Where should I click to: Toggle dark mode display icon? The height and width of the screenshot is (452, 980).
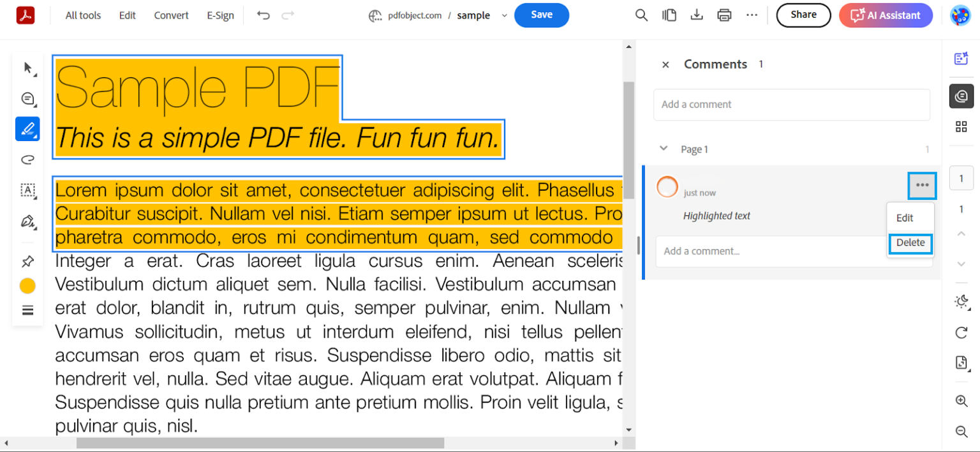pyautogui.click(x=961, y=302)
